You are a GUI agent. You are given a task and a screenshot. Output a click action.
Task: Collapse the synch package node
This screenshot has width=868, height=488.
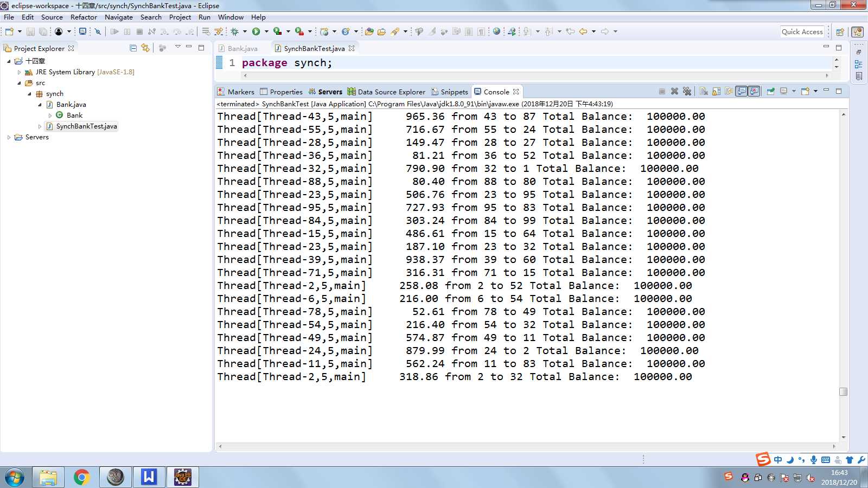[29, 94]
